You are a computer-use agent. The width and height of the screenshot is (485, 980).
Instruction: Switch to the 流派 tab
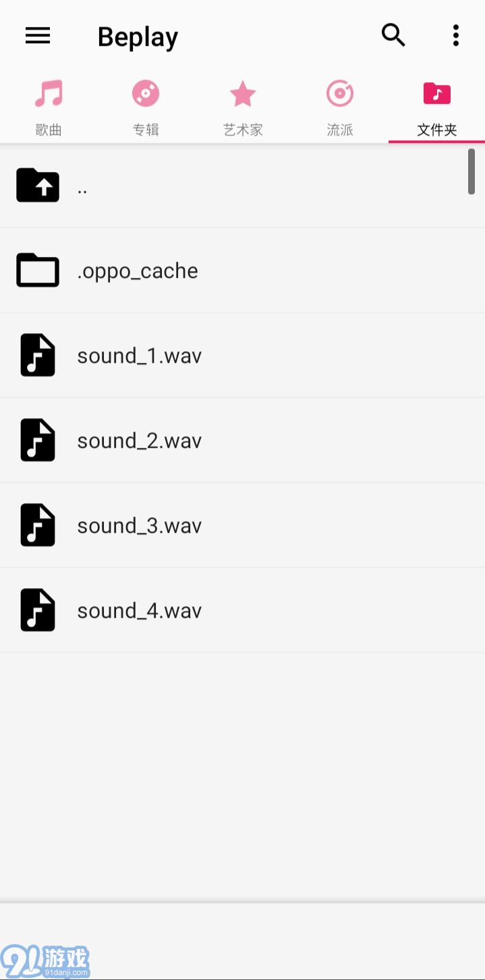click(339, 108)
